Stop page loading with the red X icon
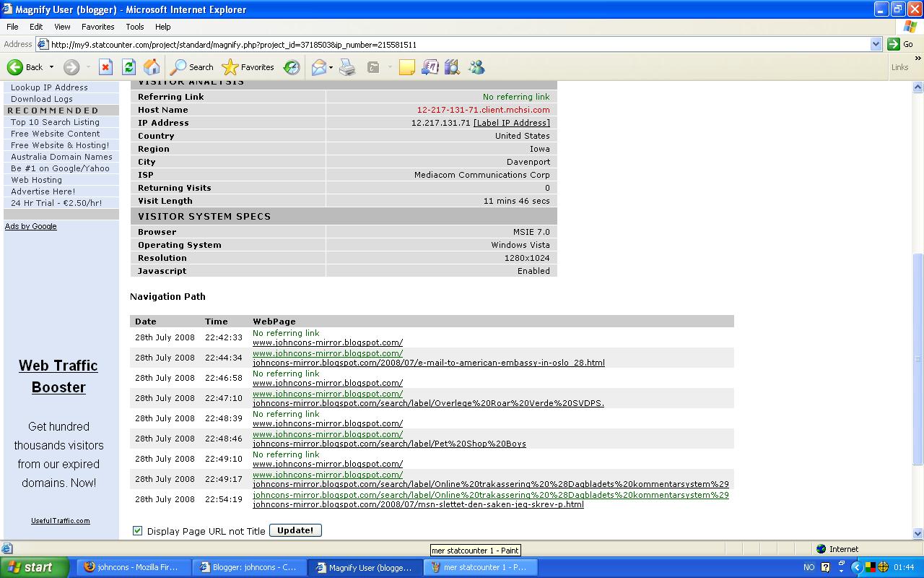The width and height of the screenshot is (924, 578). [x=105, y=67]
